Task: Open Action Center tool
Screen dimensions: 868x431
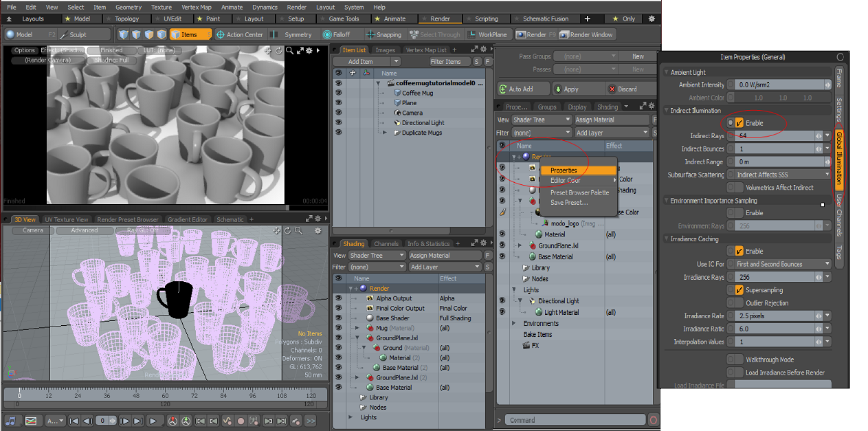Action: tap(239, 34)
